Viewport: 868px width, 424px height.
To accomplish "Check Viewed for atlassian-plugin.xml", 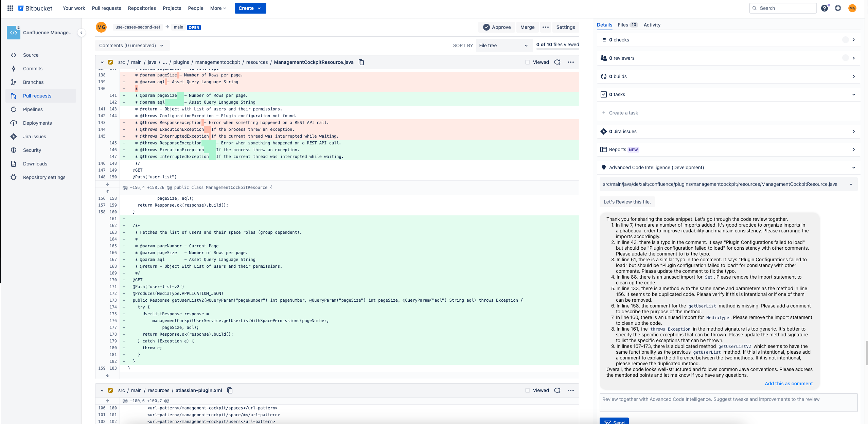I will [x=528, y=390].
